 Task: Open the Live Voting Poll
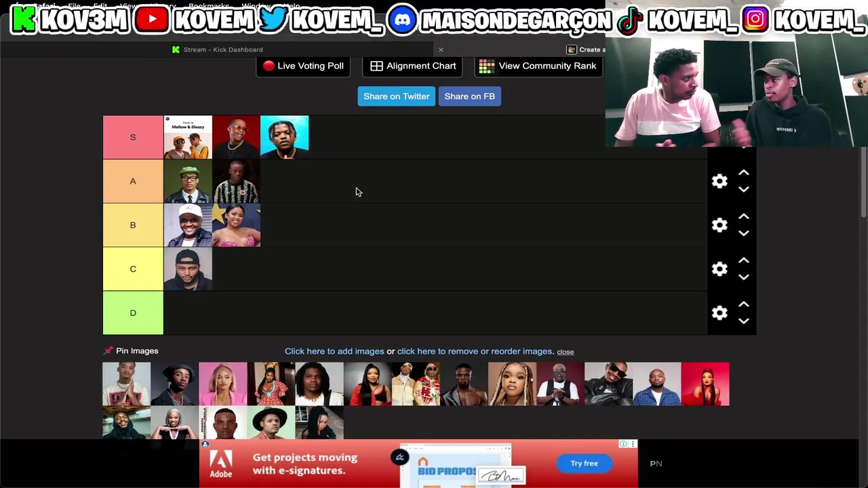tap(303, 66)
